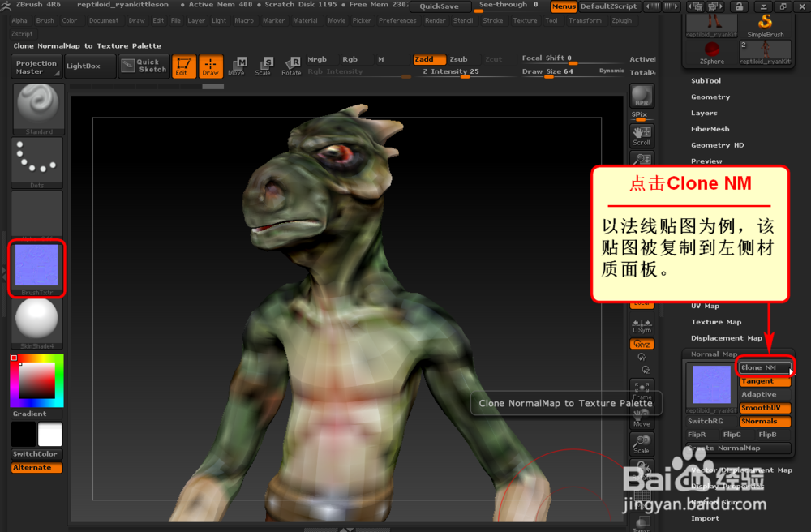Click the Clone NM button
Viewport: 811px width, 532px height.
(765, 367)
